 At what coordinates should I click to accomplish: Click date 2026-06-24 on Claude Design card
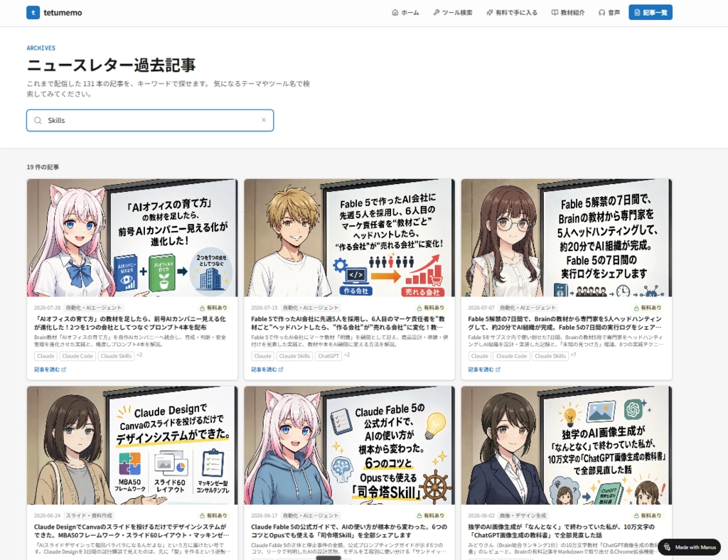pyautogui.click(x=47, y=515)
